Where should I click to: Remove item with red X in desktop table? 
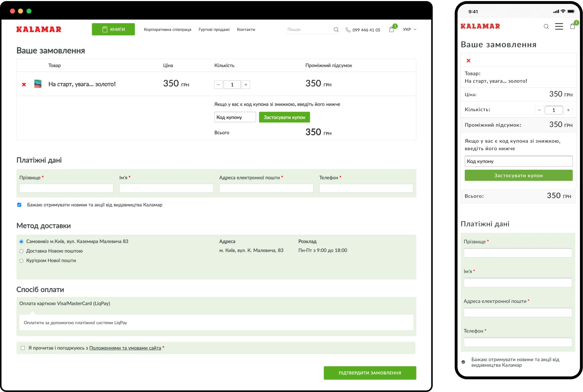[24, 84]
